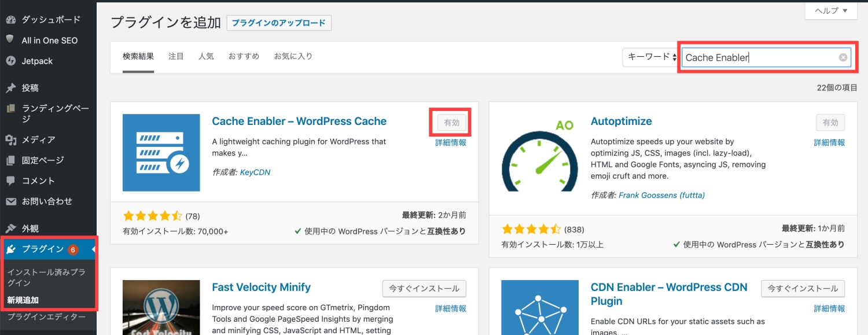Click the Cache Enabler star rating

153,216
